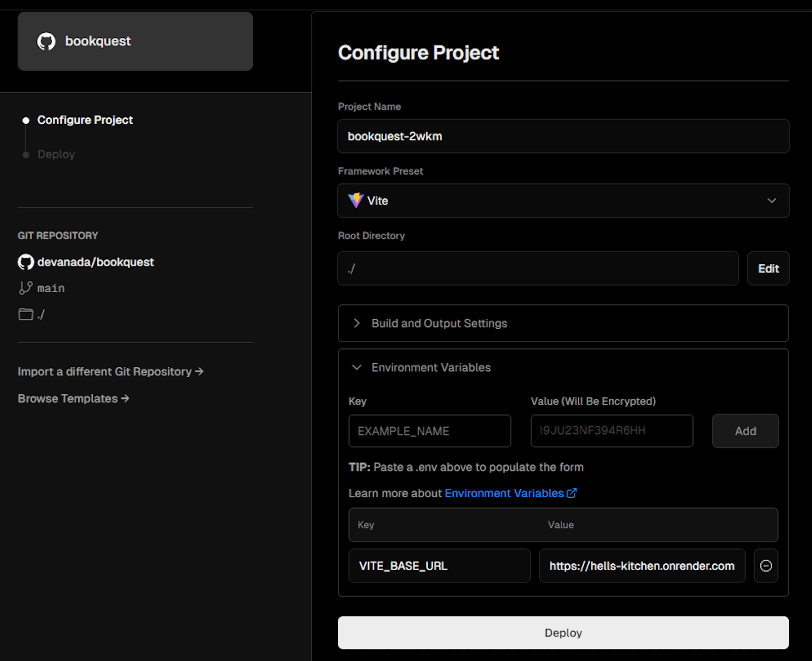Click the Vite logo in Framework Preset

356,200
